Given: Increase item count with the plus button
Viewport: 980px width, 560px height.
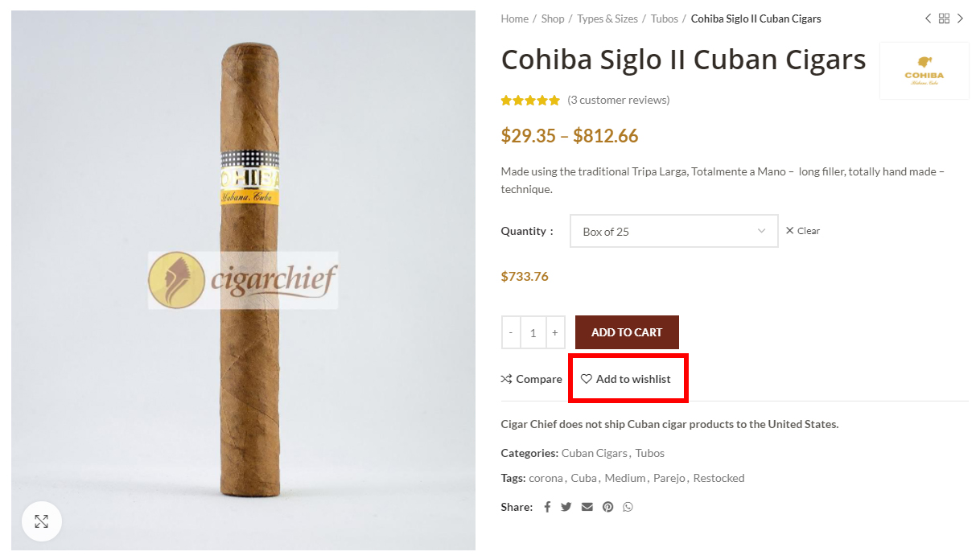Looking at the screenshot, I should point(554,332).
